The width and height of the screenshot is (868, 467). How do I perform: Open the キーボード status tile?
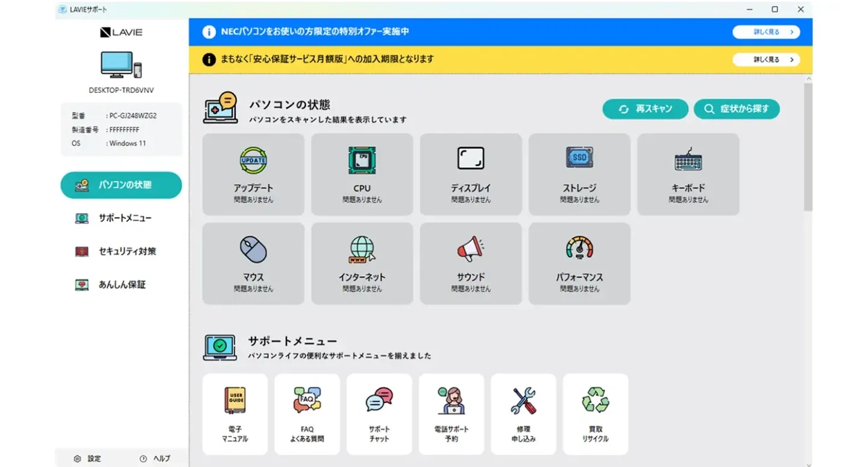click(x=688, y=174)
